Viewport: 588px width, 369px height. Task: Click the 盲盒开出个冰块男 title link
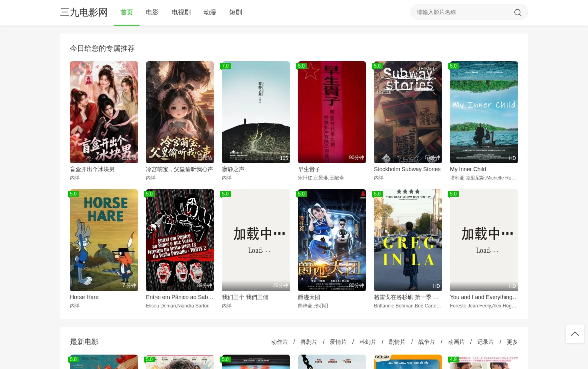click(x=92, y=169)
